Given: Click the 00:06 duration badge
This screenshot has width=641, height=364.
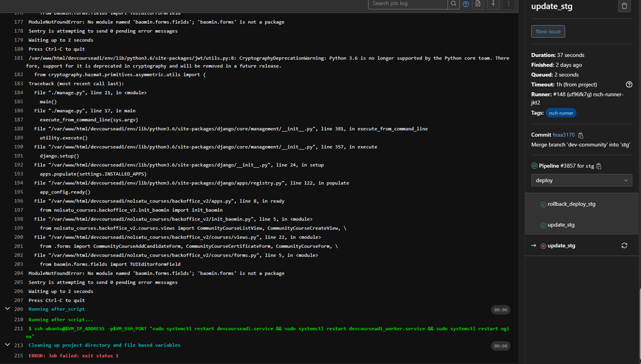Looking at the screenshot, I should [501, 310].
